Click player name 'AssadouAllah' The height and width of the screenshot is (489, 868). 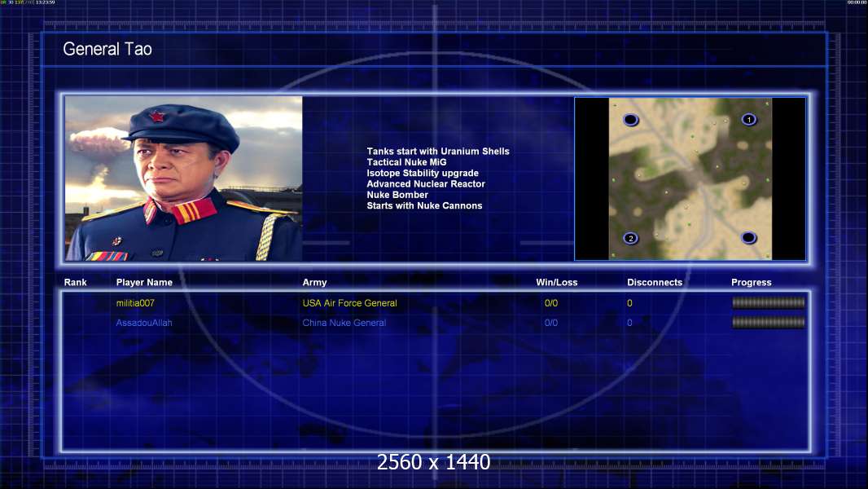(x=144, y=323)
